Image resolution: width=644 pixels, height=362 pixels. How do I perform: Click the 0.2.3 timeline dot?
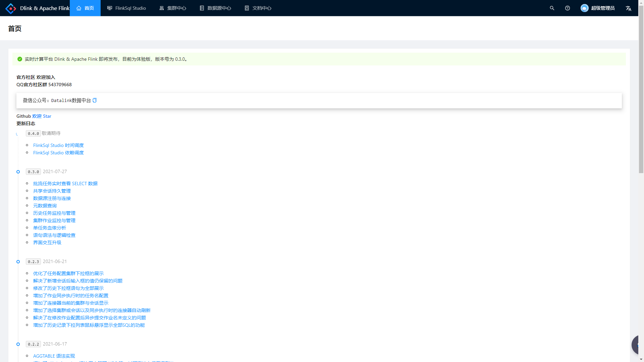18,262
